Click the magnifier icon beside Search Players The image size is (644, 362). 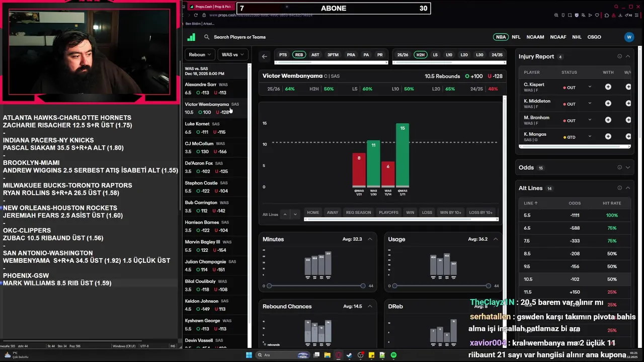pyautogui.click(x=207, y=37)
